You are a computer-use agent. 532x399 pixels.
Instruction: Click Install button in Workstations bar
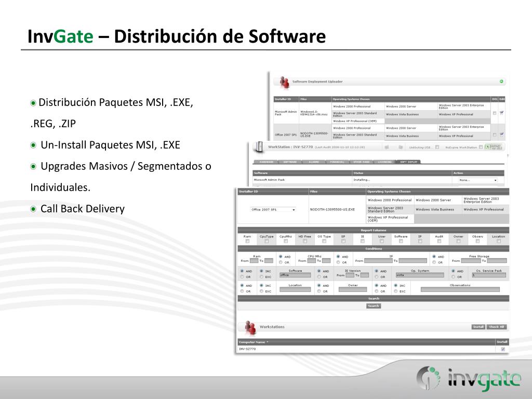tap(478, 327)
